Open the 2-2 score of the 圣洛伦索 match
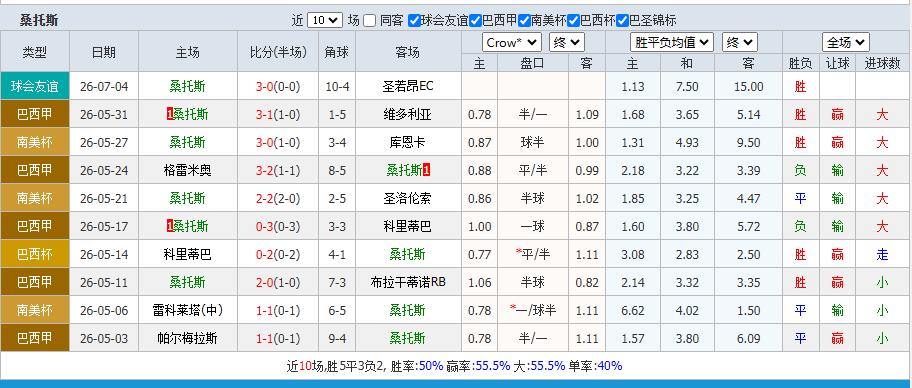The height and width of the screenshot is (388, 912). [265, 198]
